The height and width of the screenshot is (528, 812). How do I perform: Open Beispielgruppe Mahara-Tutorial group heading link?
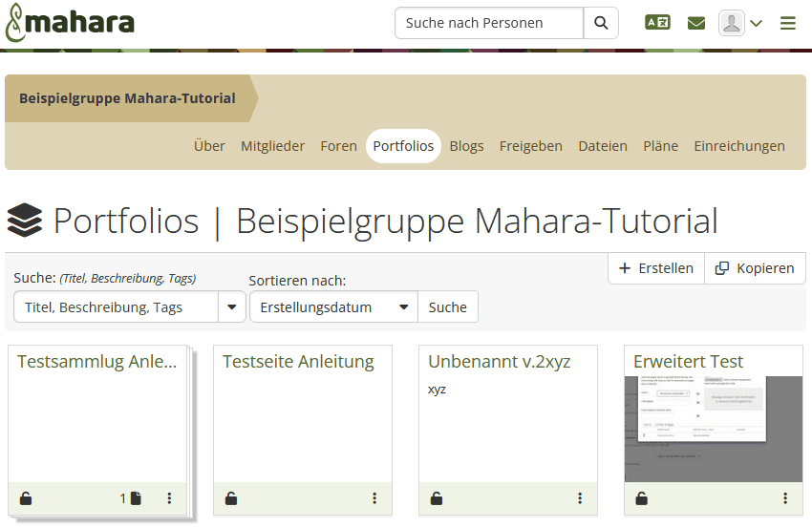pos(127,98)
